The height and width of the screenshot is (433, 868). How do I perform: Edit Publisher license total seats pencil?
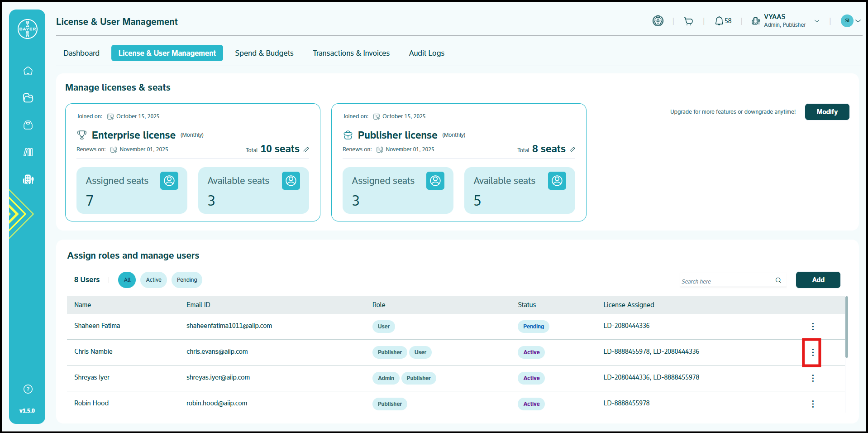pyautogui.click(x=572, y=149)
